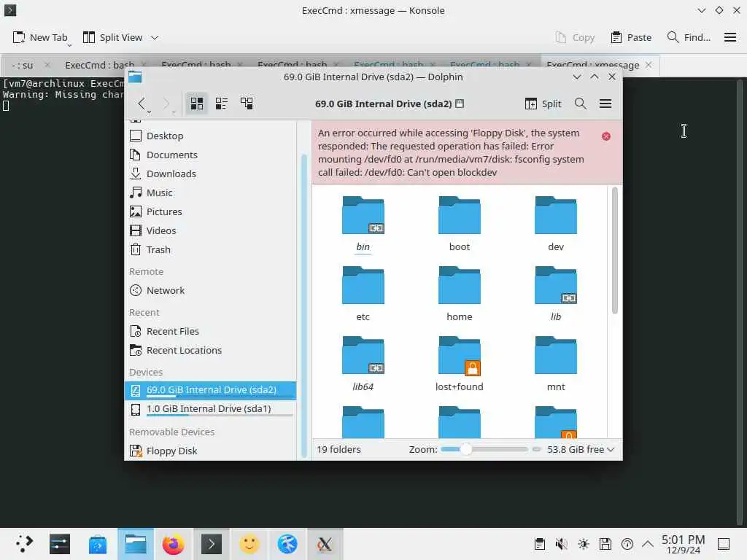Select Network under Remote
This screenshot has width=747, height=560.
click(211, 290)
